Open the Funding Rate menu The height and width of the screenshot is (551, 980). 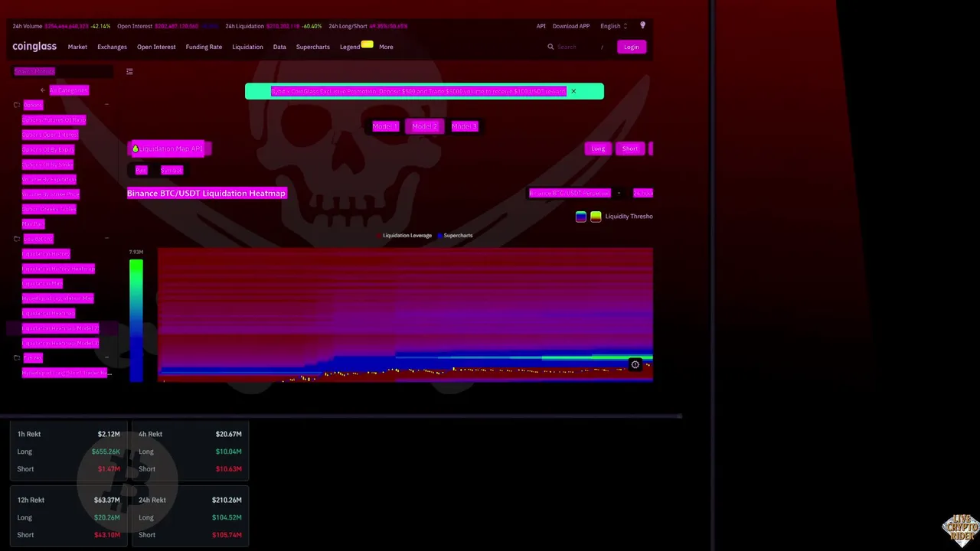[x=204, y=47]
